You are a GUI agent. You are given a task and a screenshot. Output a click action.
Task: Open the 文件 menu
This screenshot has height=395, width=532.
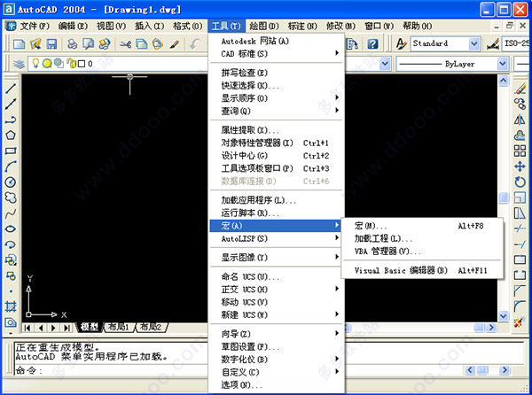(35, 26)
